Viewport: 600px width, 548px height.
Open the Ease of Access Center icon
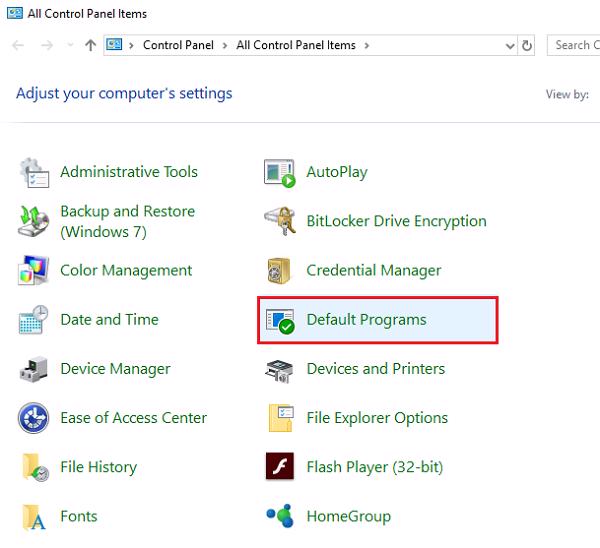(33, 418)
